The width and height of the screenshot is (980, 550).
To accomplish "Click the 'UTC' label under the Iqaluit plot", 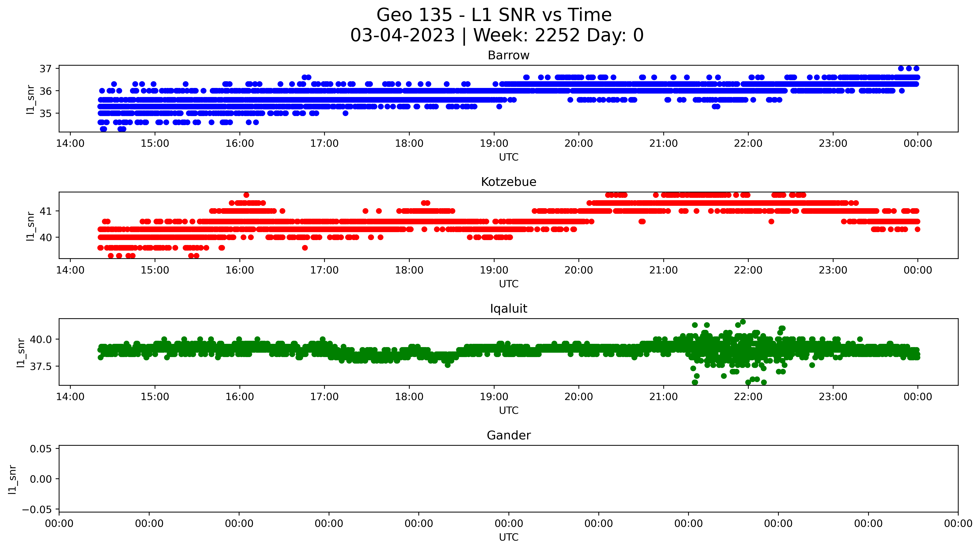I will 509,411.
